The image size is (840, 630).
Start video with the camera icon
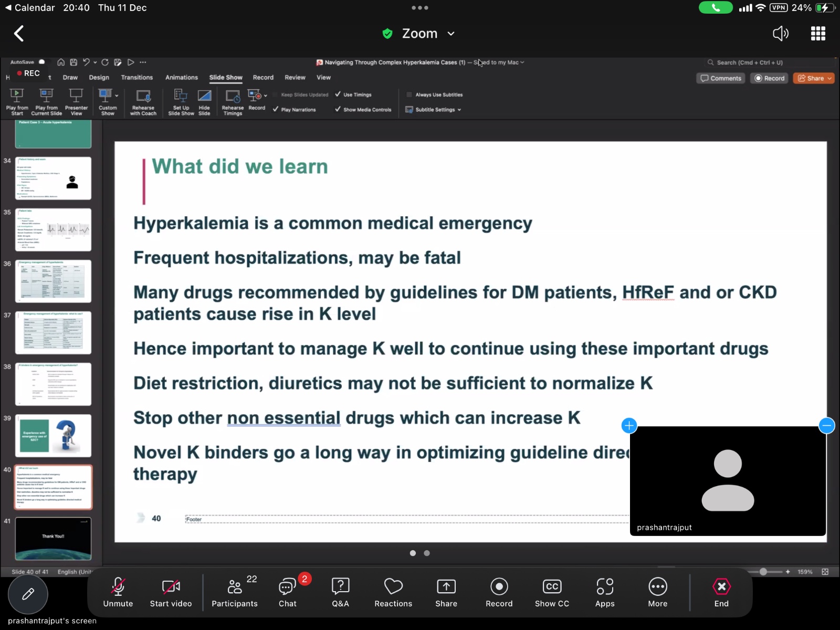(x=171, y=592)
